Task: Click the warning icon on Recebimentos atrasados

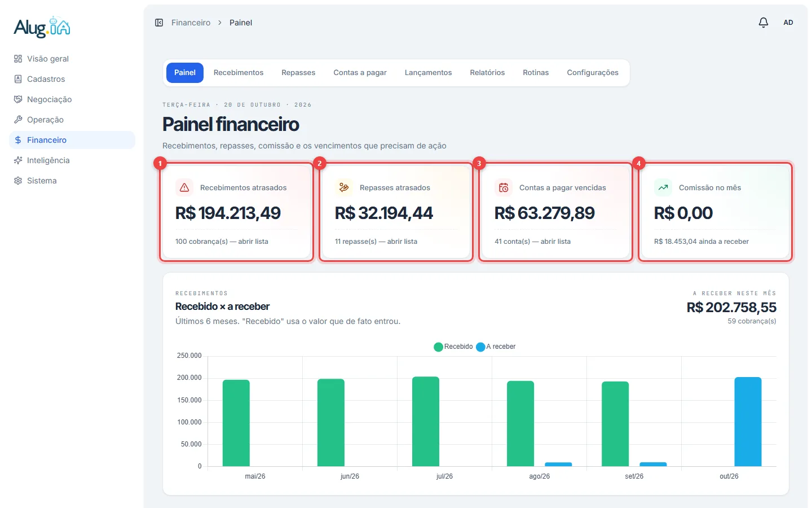Action: click(184, 187)
